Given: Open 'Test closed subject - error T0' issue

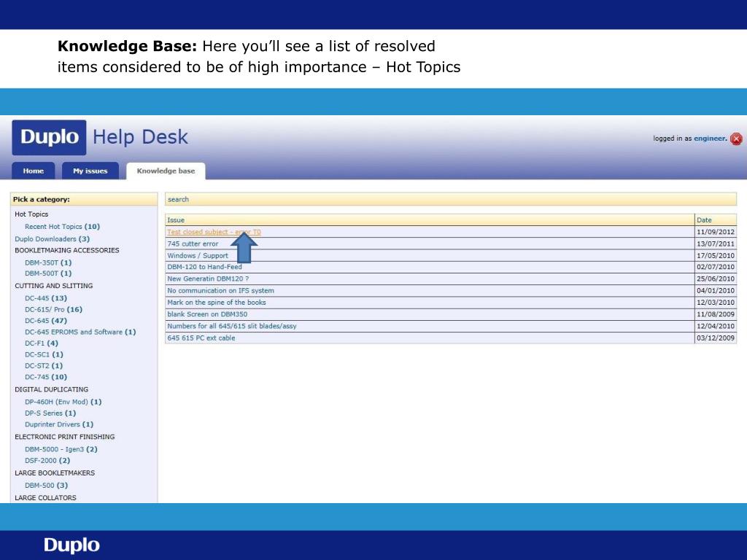Looking at the screenshot, I should click(214, 232).
